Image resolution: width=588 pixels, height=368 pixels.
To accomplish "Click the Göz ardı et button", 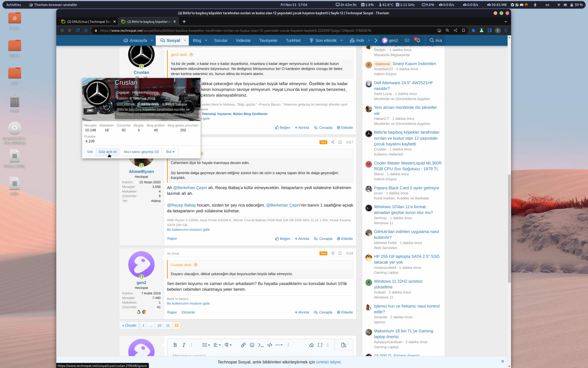I will click(108, 152).
